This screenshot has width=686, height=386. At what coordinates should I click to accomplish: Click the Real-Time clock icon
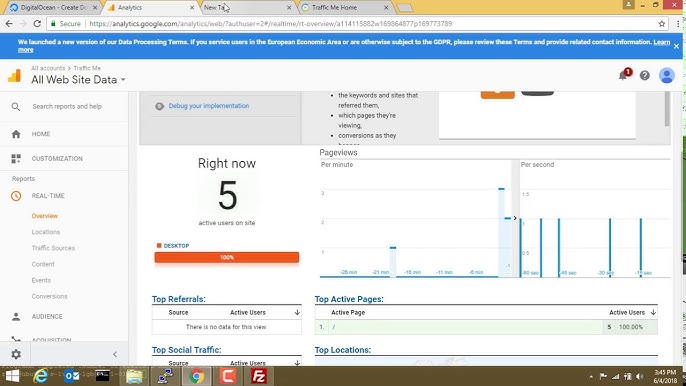coord(16,196)
